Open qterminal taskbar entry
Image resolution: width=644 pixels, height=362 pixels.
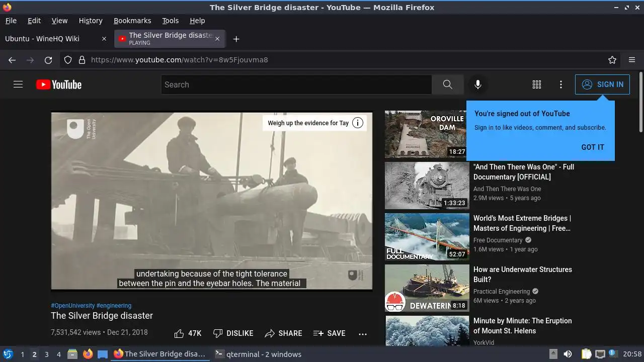coord(258,354)
